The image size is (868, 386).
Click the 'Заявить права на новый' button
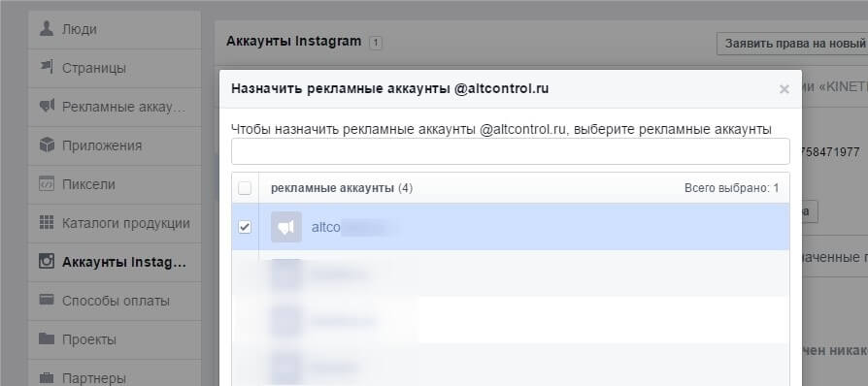coord(792,43)
